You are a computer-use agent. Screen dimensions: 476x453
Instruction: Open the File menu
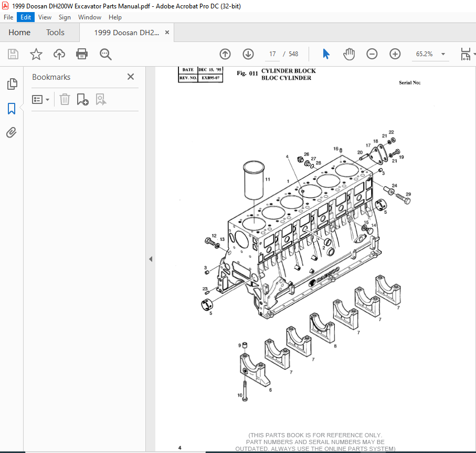pyautogui.click(x=8, y=17)
